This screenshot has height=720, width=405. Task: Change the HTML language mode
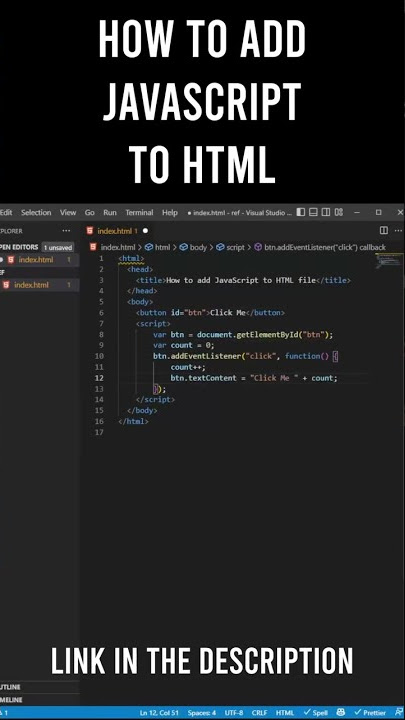[x=285, y=713]
